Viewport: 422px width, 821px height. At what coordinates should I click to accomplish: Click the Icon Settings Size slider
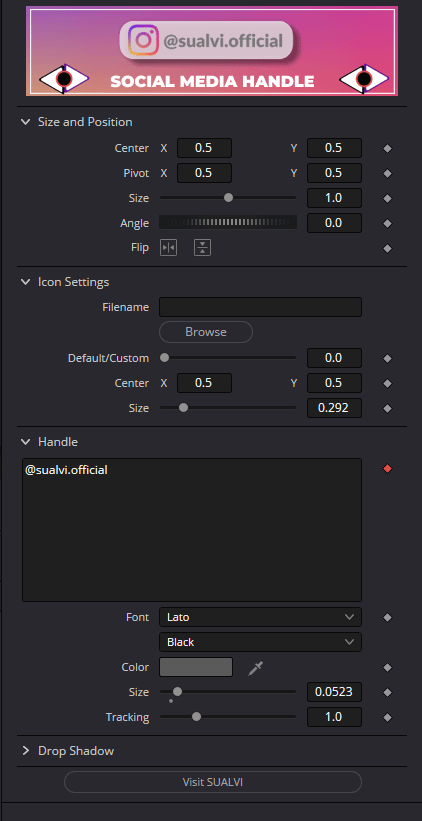pos(228,408)
